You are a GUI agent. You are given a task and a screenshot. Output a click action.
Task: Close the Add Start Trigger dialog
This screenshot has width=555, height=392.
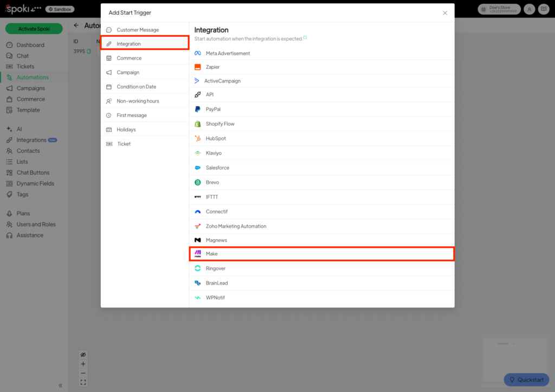(x=445, y=12)
